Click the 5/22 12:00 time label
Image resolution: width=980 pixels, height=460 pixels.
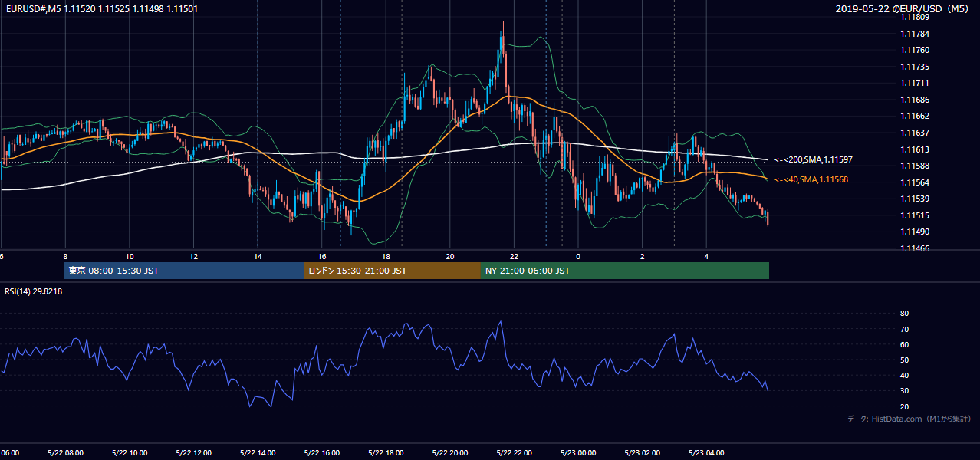pyautogui.click(x=193, y=452)
